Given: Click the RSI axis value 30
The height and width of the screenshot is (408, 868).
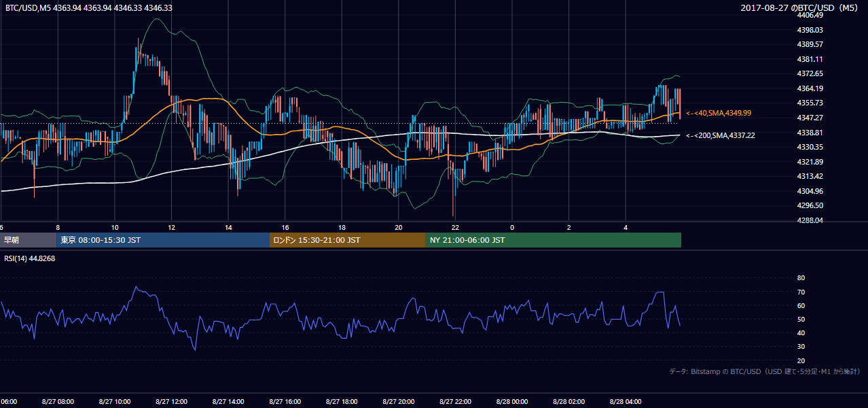Looking at the screenshot, I should [x=801, y=347].
